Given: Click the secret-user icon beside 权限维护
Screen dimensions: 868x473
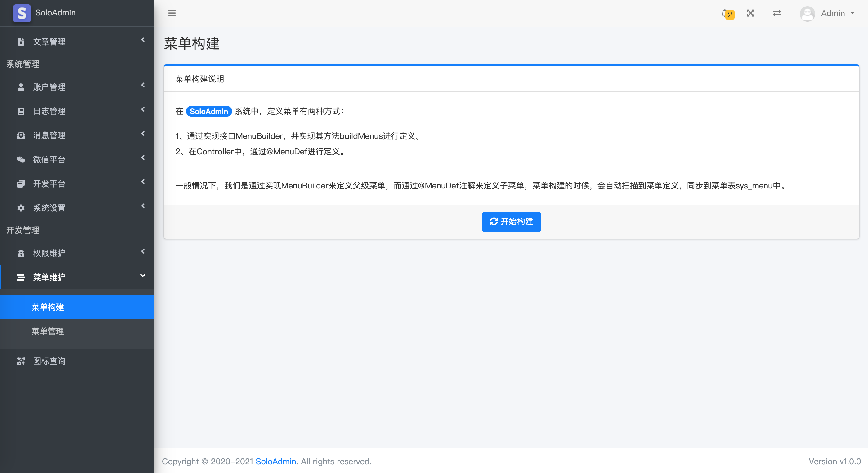Looking at the screenshot, I should pos(21,253).
